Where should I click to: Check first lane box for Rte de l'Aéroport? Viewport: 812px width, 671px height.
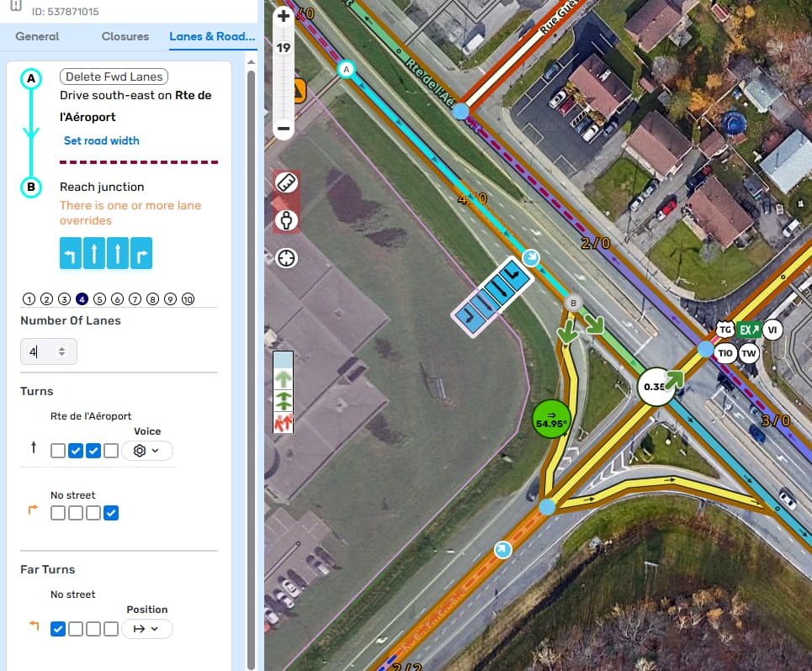(58, 451)
